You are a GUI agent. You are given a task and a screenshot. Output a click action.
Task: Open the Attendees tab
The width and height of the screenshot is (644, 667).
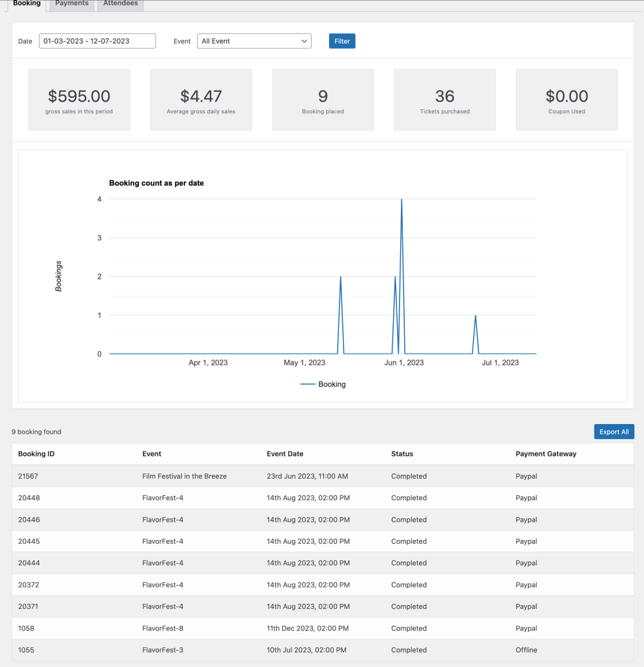click(121, 4)
